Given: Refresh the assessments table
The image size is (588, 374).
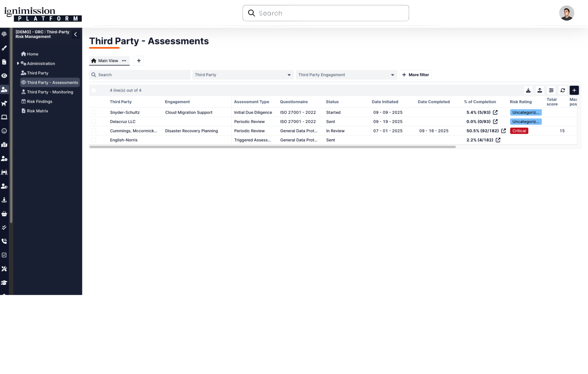Looking at the screenshot, I should (x=563, y=90).
